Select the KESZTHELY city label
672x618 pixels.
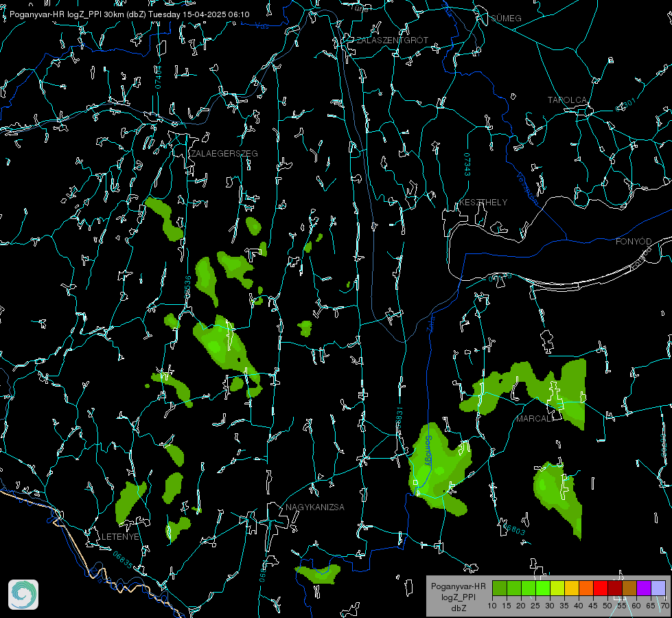coord(483,202)
